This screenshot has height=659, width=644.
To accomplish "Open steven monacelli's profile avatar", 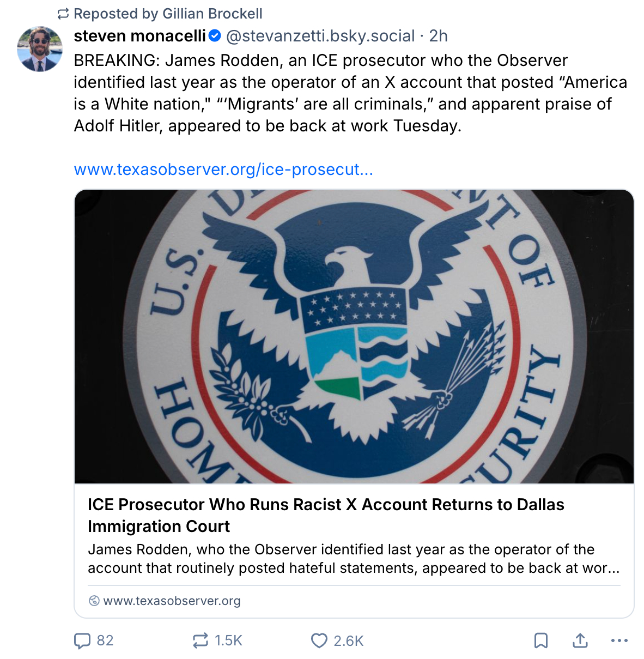I will click(40, 49).
